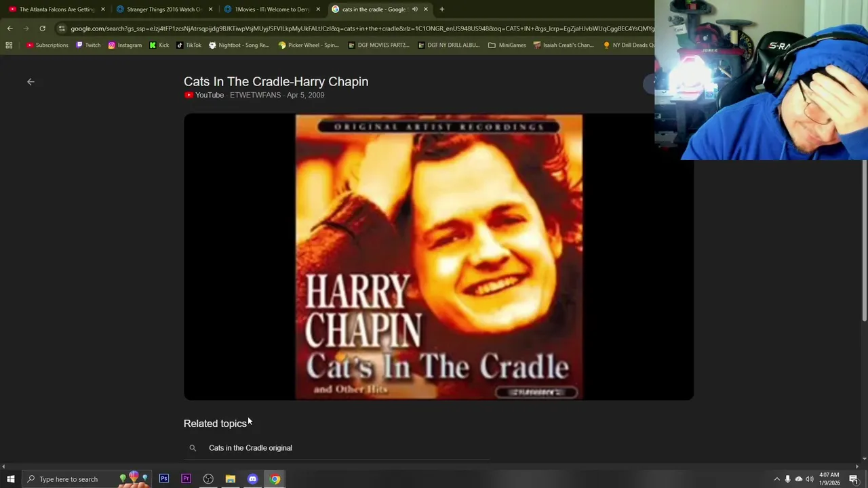Open Discord from the taskbar
The image size is (868, 488).
click(x=252, y=479)
